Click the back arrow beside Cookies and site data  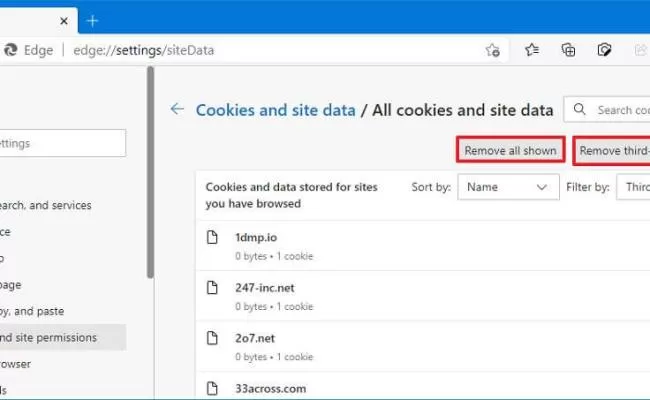[177, 109]
